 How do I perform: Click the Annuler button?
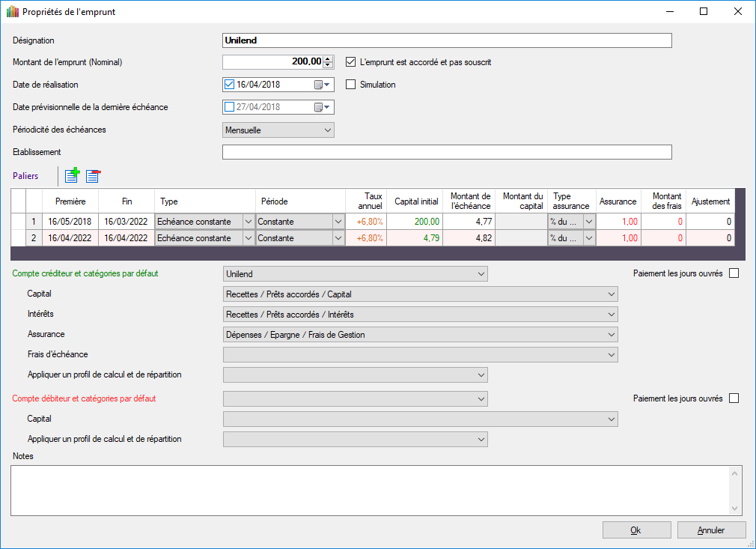pyautogui.click(x=711, y=530)
